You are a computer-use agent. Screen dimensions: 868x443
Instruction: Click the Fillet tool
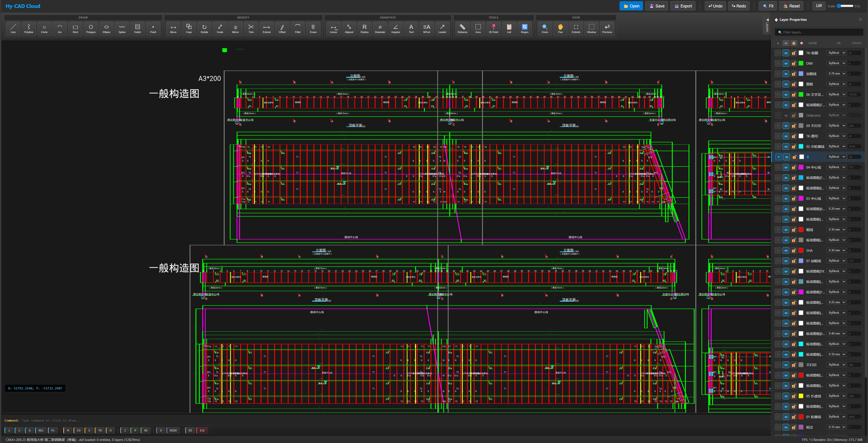coord(298,28)
